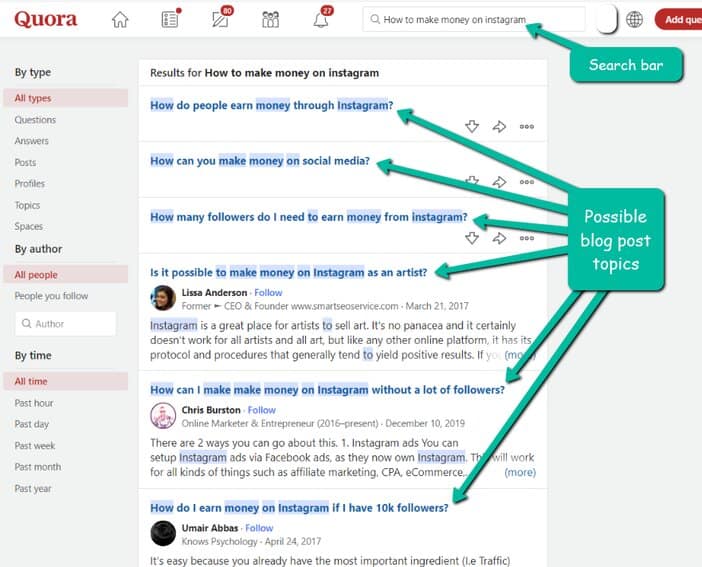Share 'How do people earn money through Instagram?'
The image size is (702, 567).
pyautogui.click(x=499, y=126)
